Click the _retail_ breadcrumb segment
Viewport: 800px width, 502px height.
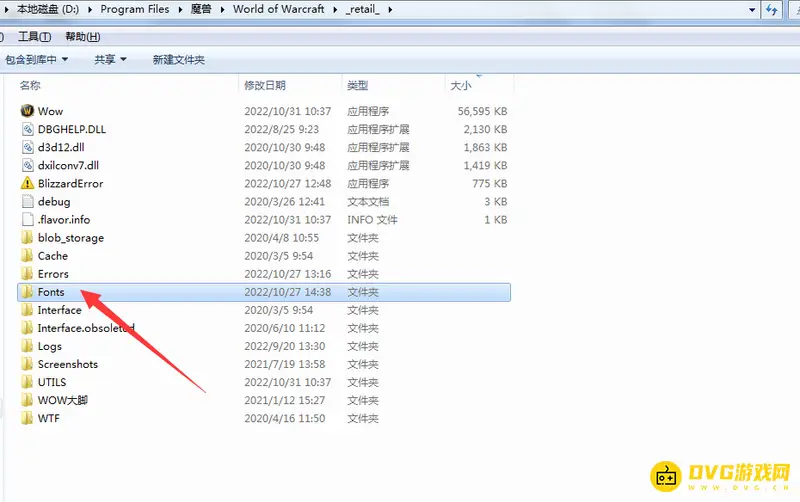point(363,9)
